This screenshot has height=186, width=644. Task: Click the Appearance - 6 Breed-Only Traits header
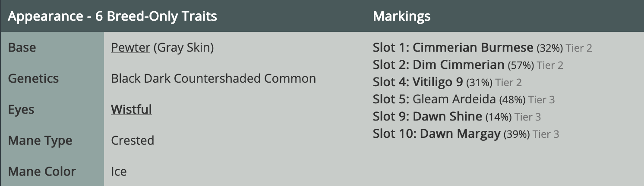tap(112, 16)
